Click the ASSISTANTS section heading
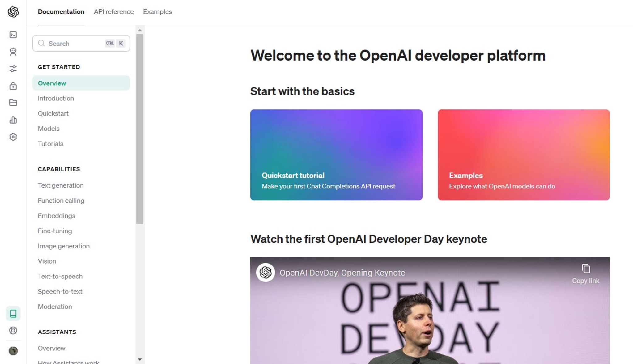633x364 pixels. point(57,332)
